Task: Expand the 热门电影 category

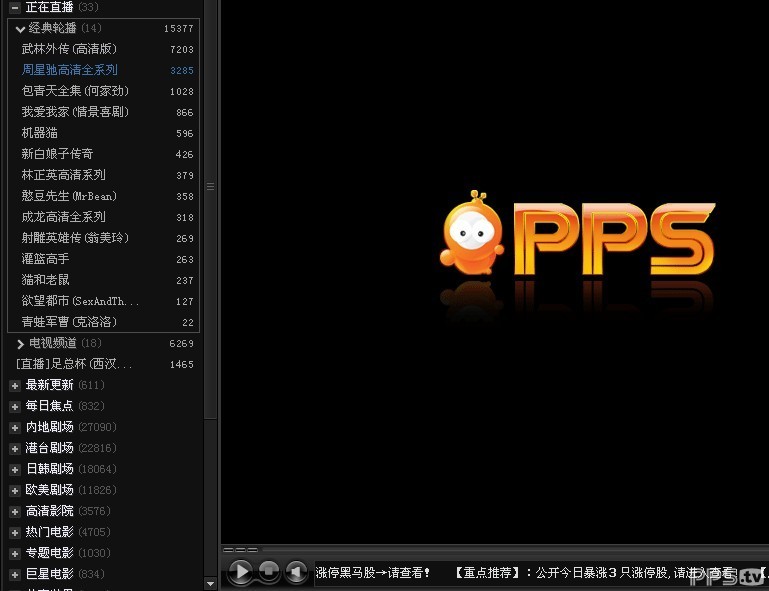Action: pyautogui.click(x=15, y=533)
